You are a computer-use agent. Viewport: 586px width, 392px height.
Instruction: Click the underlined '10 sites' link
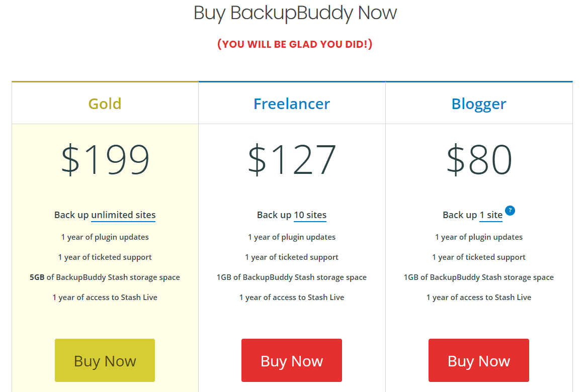310,215
